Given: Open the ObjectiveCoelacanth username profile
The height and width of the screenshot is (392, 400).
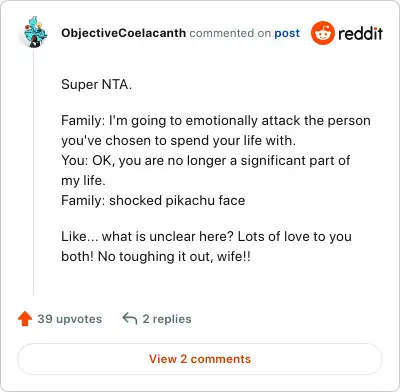Looking at the screenshot, I should [123, 33].
